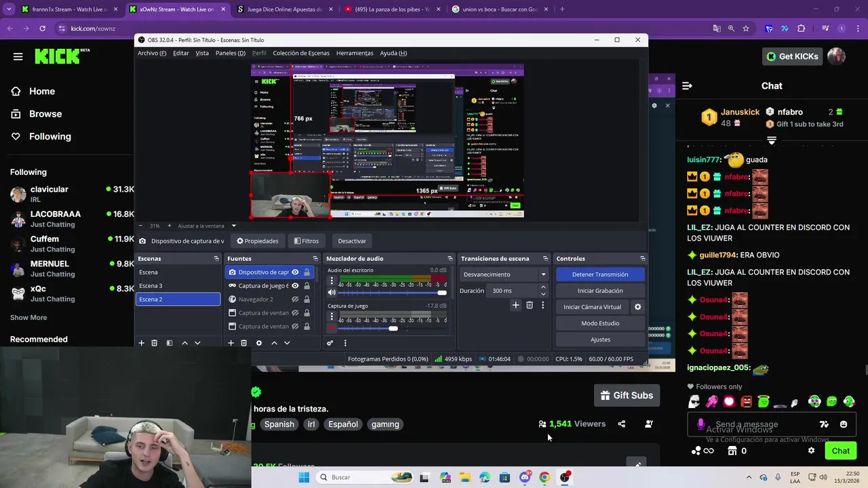Remove selected scene with trash icon

tap(154, 343)
